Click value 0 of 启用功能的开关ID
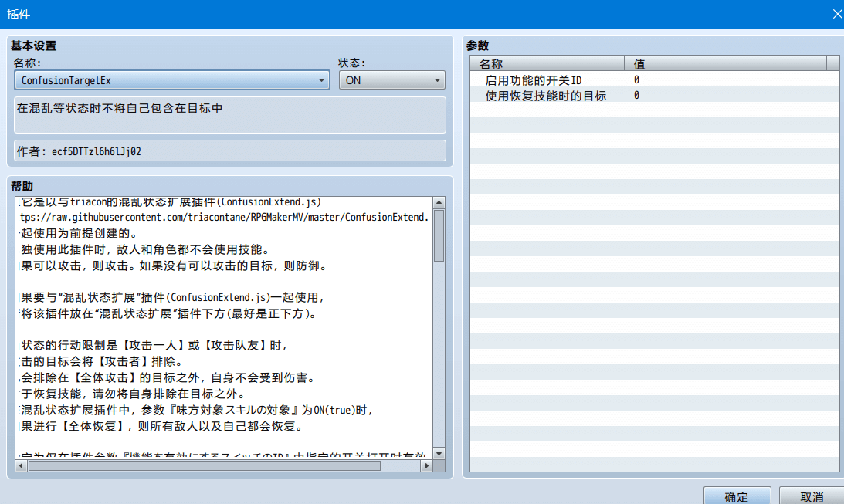 [636, 80]
